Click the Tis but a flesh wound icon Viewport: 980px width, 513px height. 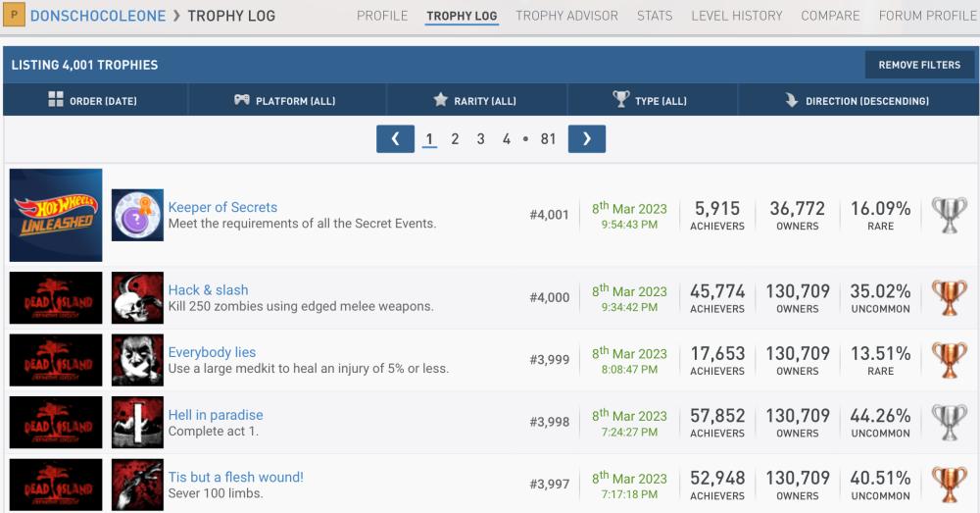click(x=137, y=485)
